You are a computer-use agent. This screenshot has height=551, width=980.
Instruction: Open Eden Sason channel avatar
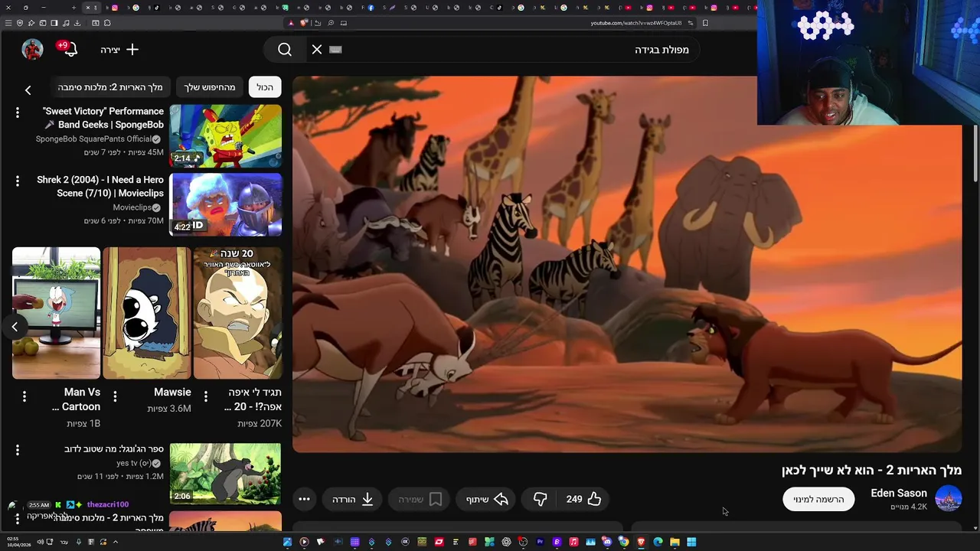click(x=948, y=498)
